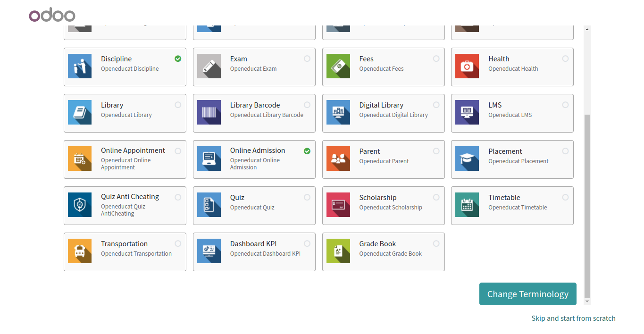644x334 pixels.
Task: Select the Quiz module radio circle
Action: pyautogui.click(x=307, y=197)
